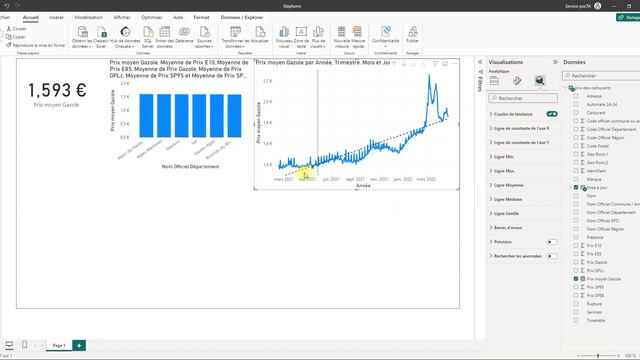Switch to mobile layout icon at the bottom left
640x360 pixels.
click(24, 345)
